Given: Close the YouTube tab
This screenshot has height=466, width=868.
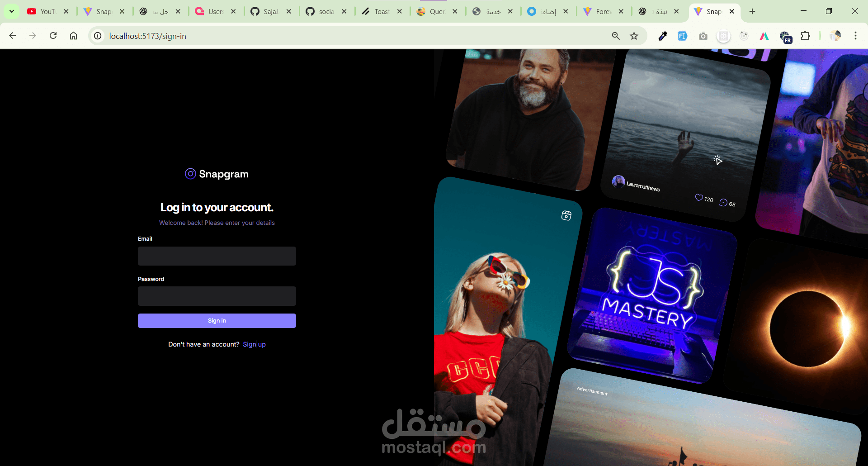Looking at the screenshot, I should pyautogui.click(x=66, y=11).
